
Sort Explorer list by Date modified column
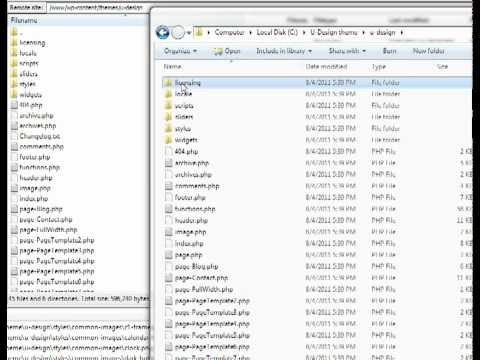(326, 67)
